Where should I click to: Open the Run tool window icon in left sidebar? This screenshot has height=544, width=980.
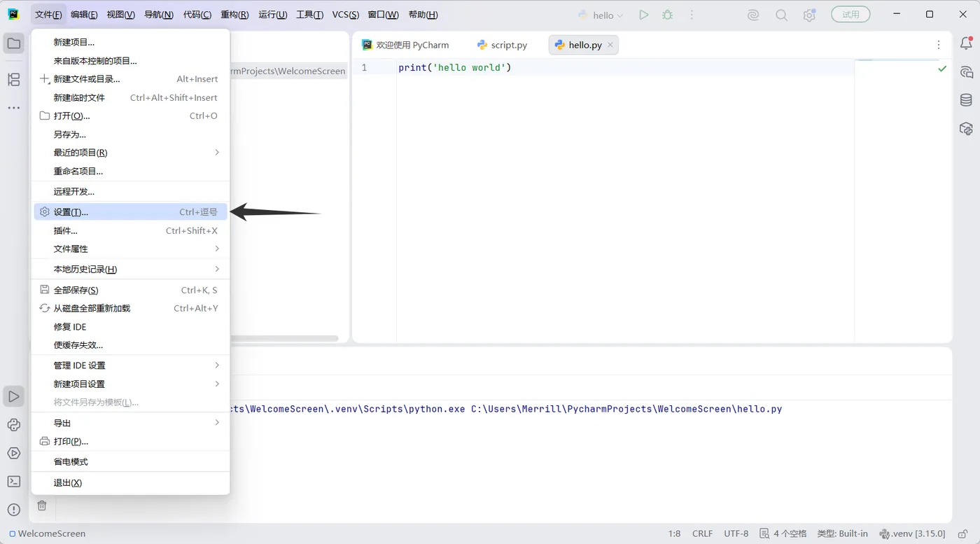click(14, 396)
